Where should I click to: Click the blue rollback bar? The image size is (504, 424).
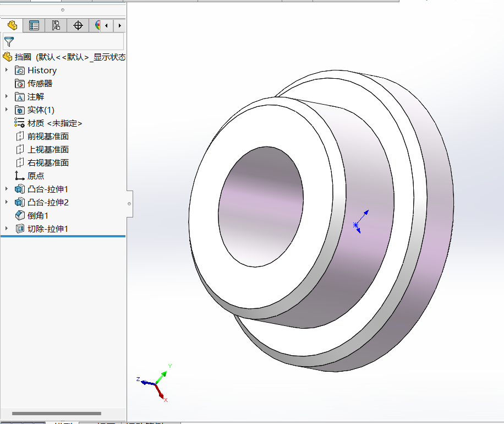(x=63, y=236)
